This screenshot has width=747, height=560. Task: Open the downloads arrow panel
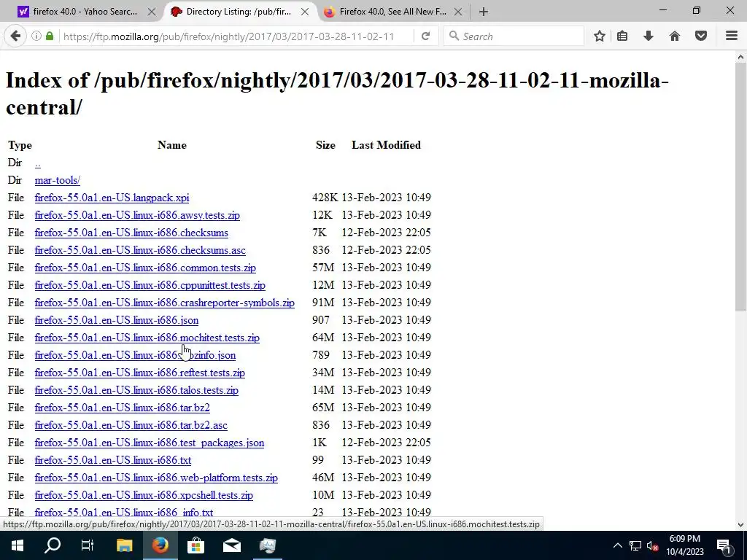(x=649, y=36)
